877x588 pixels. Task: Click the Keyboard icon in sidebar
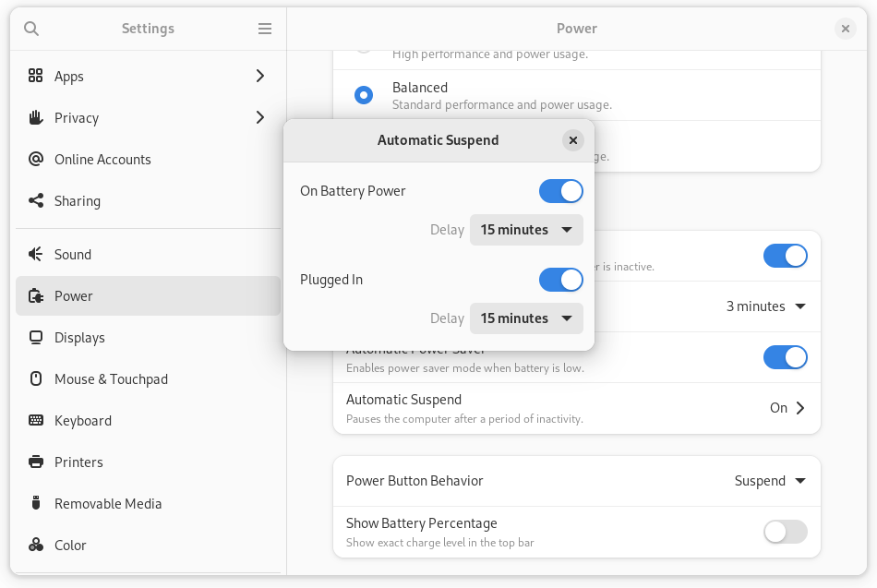pyautogui.click(x=36, y=420)
